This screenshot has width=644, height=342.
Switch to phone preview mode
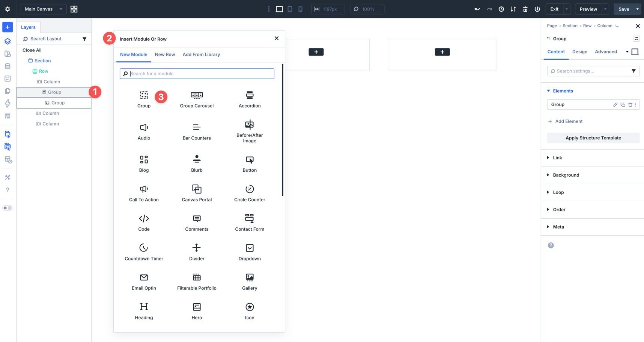point(300,9)
